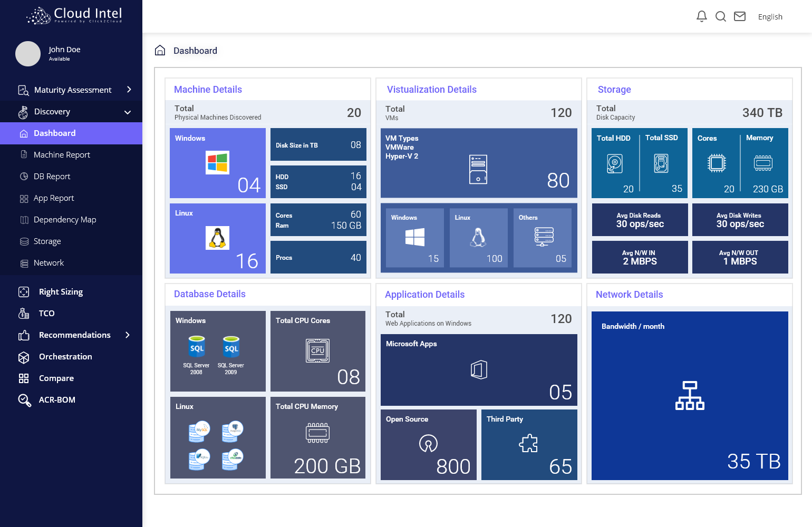Click the Avg N/W OUT tile
Viewport: 812px width, 527px height.
[x=740, y=257]
